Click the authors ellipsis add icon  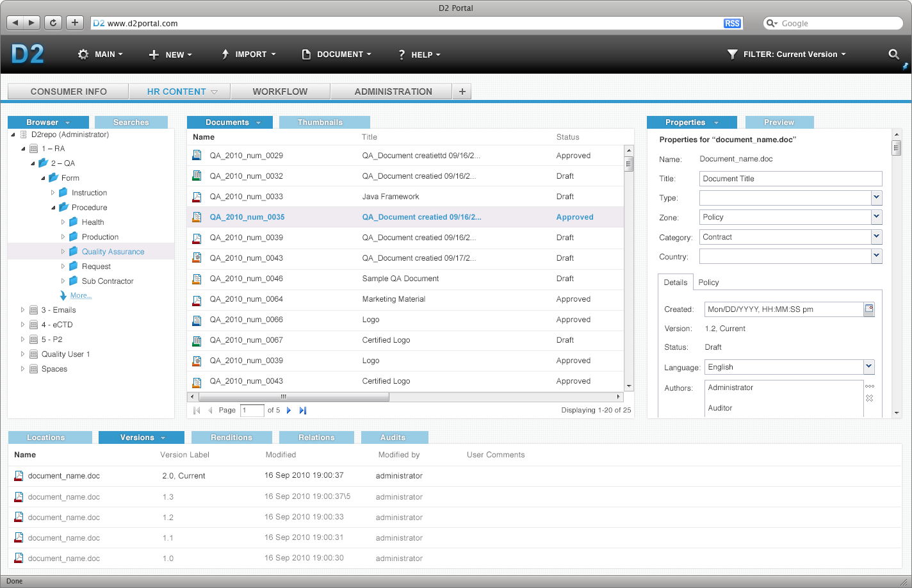coord(870,386)
